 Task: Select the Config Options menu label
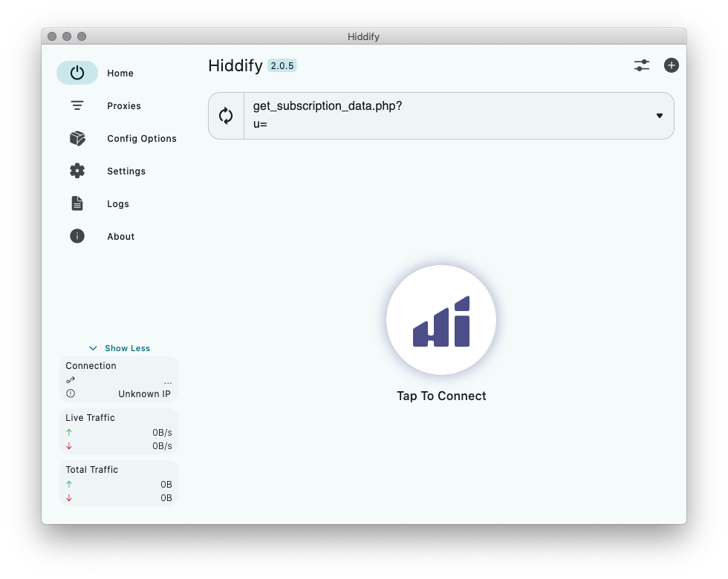142,139
